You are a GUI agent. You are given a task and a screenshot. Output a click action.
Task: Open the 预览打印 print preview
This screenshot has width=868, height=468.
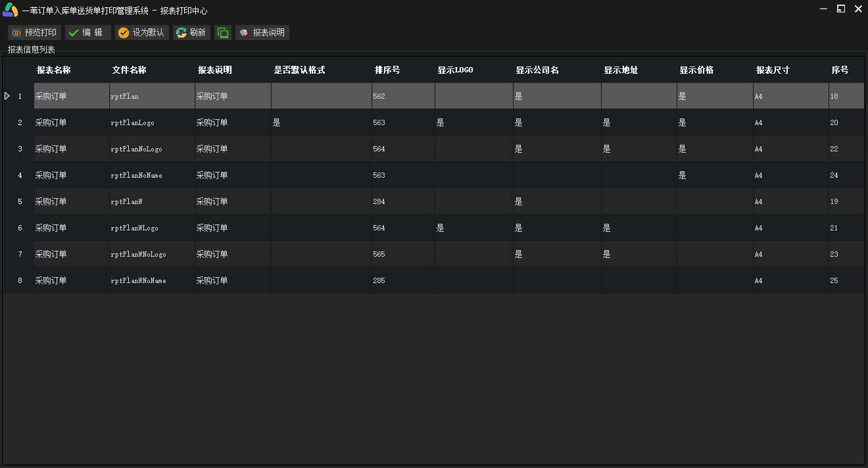coord(35,33)
